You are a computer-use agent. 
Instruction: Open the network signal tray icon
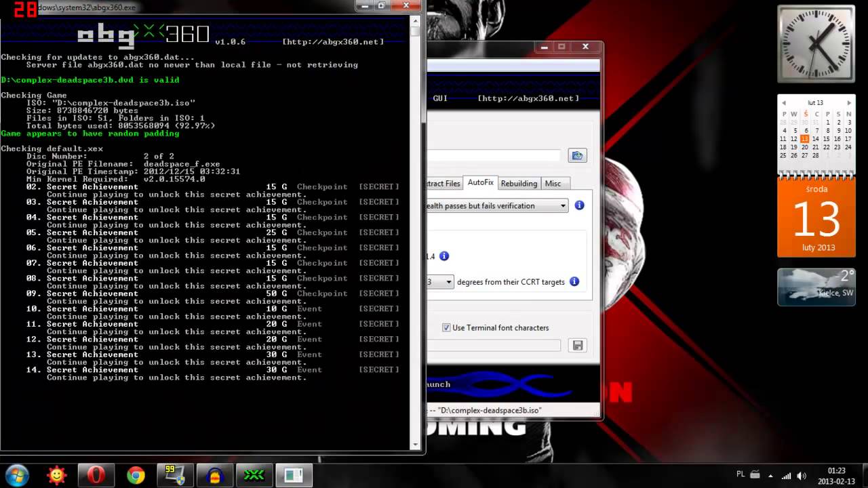point(787,475)
